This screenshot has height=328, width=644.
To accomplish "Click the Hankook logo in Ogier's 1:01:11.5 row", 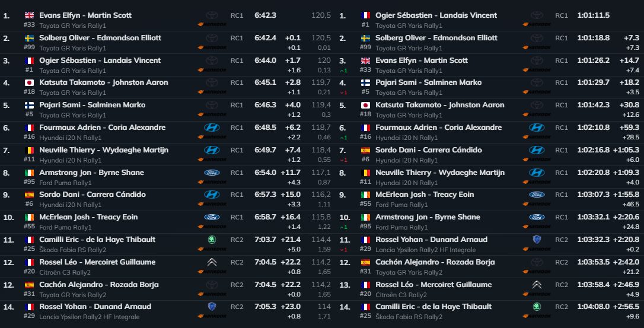I will (536, 26).
